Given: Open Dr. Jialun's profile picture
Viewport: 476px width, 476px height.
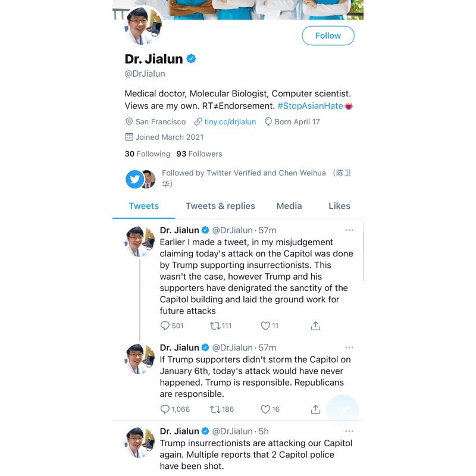Looking at the screenshot, I should click(143, 26).
